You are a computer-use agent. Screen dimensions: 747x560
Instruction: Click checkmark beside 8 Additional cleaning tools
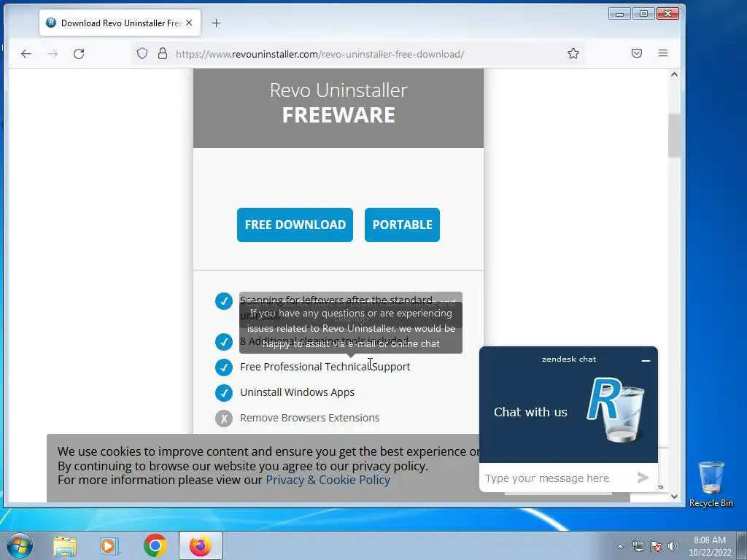pos(223,341)
